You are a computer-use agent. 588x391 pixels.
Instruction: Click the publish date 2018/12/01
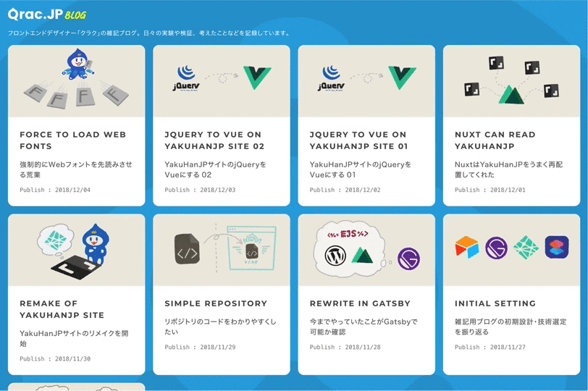point(508,190)
